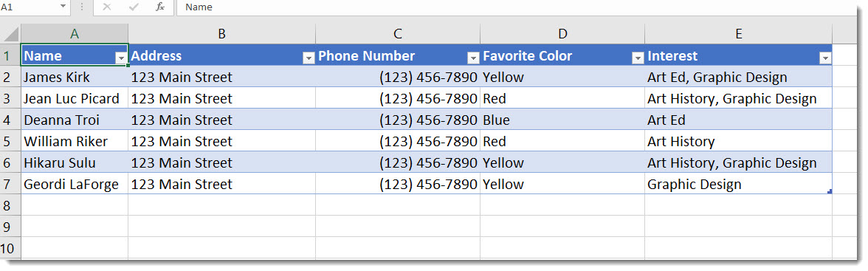Select the Jean Luc Picard cell
The height and width of the screenshot is (271, 868).
pos(74,99)
